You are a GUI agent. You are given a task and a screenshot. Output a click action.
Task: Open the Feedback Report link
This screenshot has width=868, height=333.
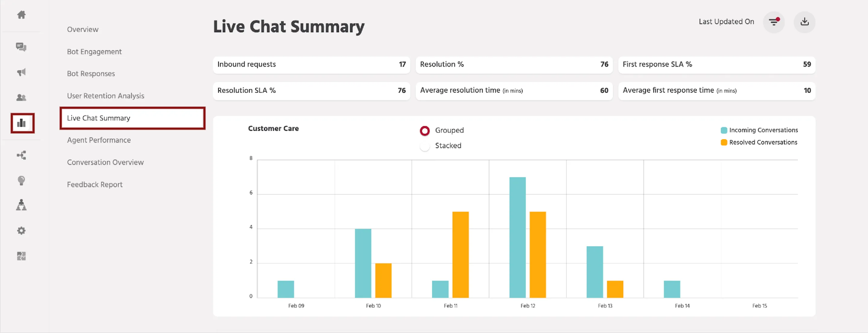(95, 185)
